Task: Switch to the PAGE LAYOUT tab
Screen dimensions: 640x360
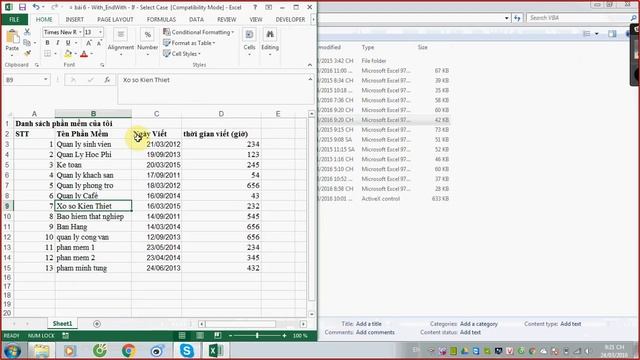Action: pos(115,20)
